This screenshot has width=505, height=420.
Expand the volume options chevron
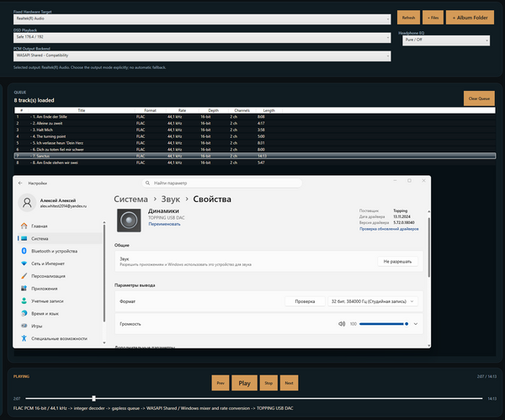click(416, 324)
